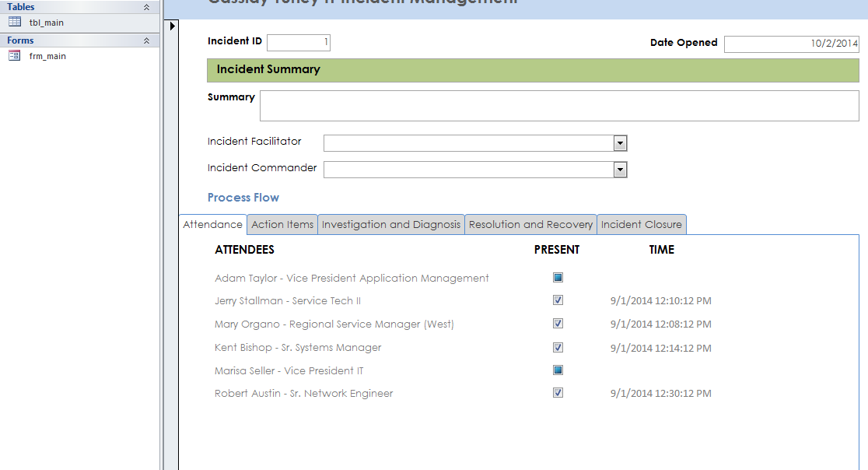Click the Date Opened field

[791, 44]
